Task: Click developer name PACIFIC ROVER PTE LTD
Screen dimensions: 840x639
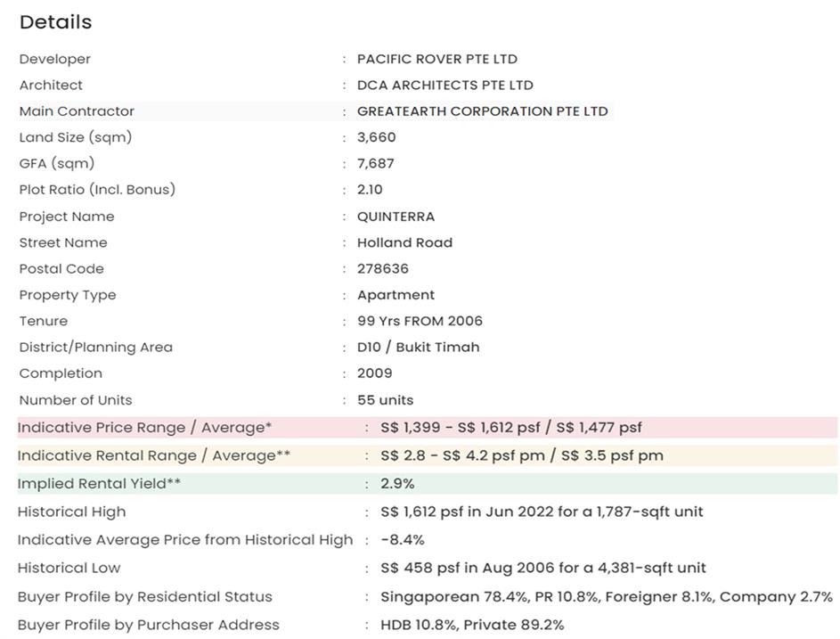Action: pos(436,59)
